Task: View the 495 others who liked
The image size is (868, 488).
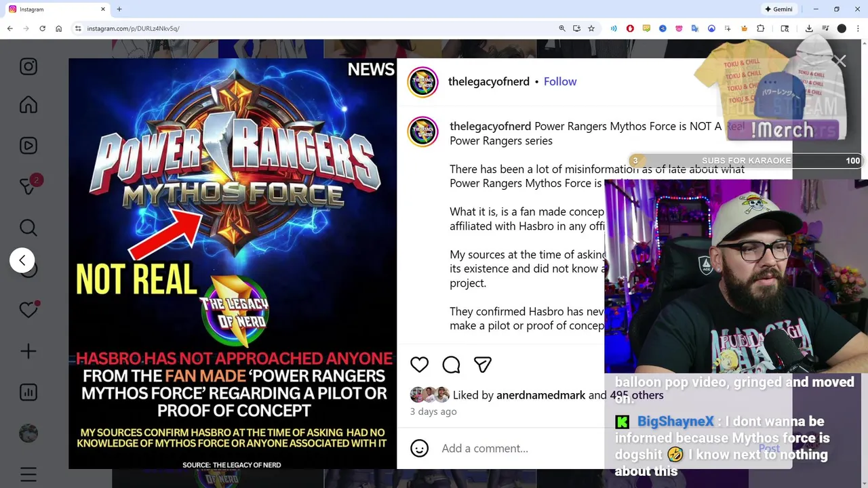Action: point(636,395)
